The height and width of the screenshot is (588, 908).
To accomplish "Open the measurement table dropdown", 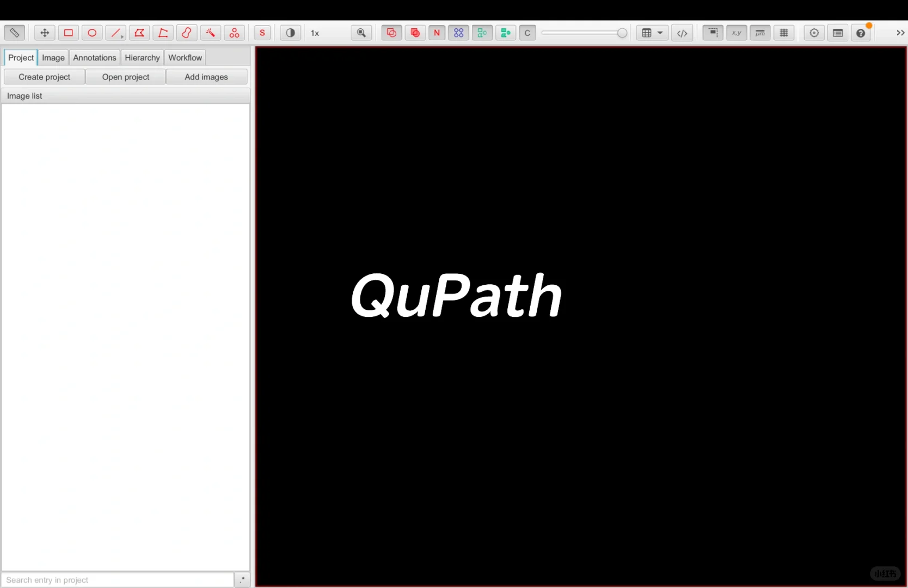I will click(653, 33).
